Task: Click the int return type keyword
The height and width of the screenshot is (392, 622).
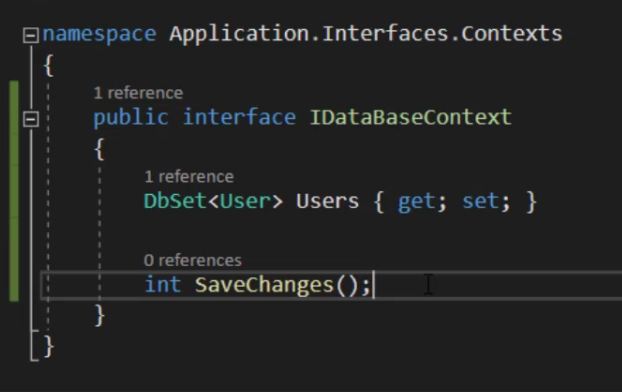Action: pyautogui.click(x=163, y=285)
